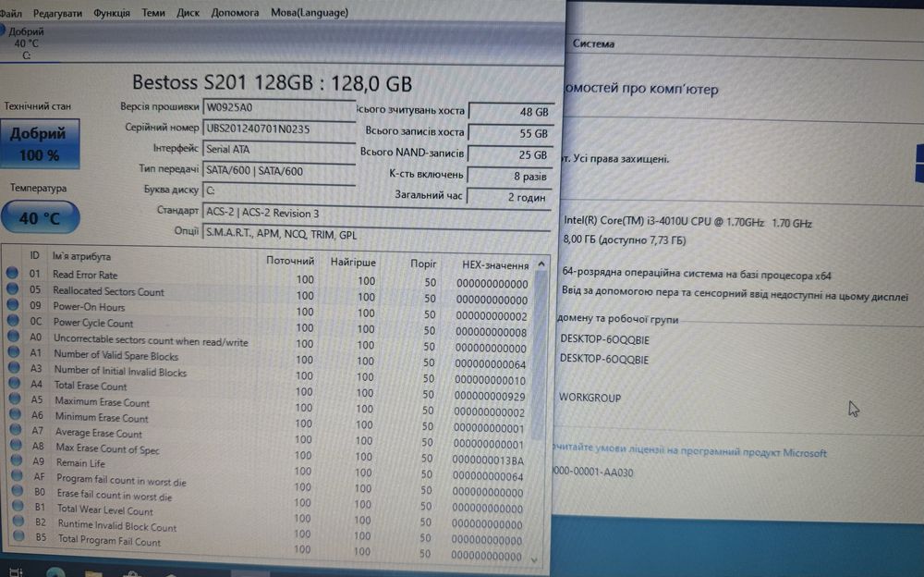The width and height of the screenshot is (924, 577).
Task: Click status icon for Erase fail count in worst die
Action: point(17,490)
